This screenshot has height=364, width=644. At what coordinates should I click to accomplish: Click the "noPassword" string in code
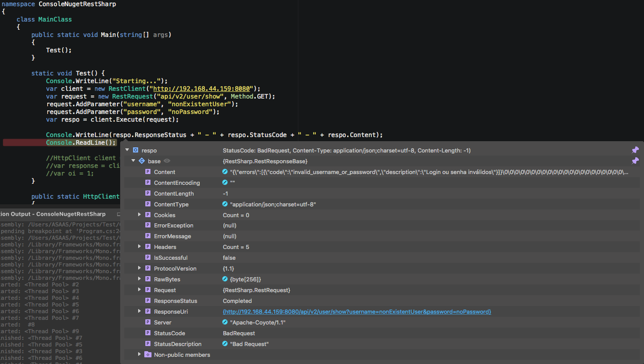[190, 111]
